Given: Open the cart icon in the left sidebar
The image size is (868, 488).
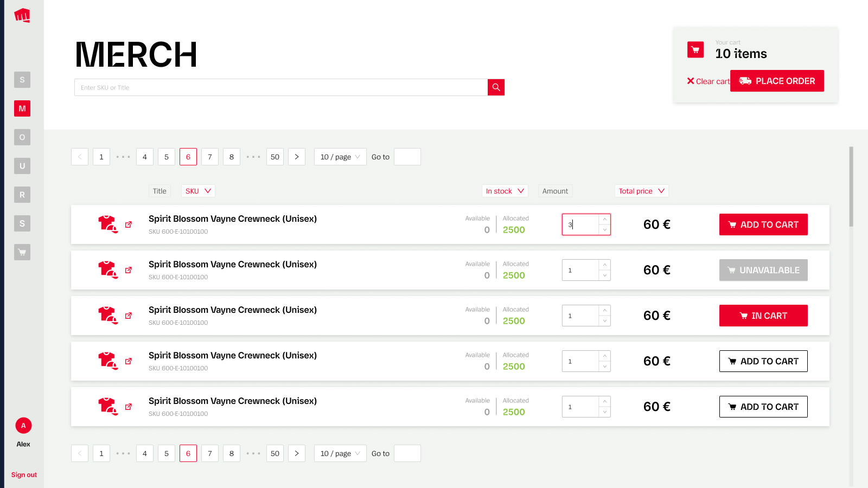Looking at the screenshot, I should 22,252.
